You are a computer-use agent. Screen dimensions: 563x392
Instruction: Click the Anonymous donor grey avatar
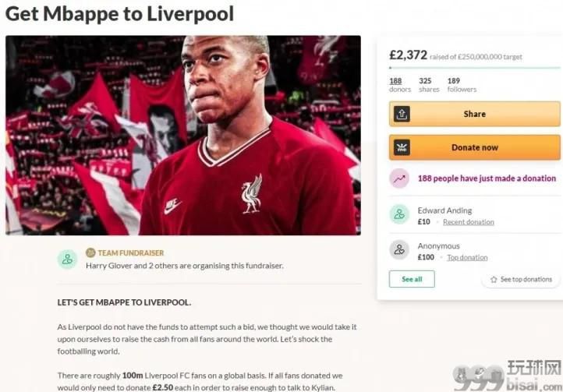click(399, 249)
